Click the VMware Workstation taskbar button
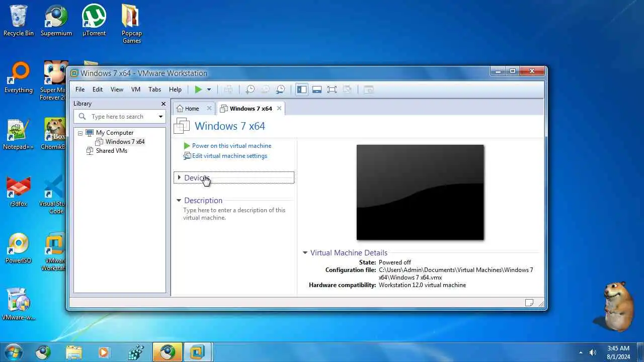The height and width of the screenshot is (362, 644). click(x=197, y=352)
